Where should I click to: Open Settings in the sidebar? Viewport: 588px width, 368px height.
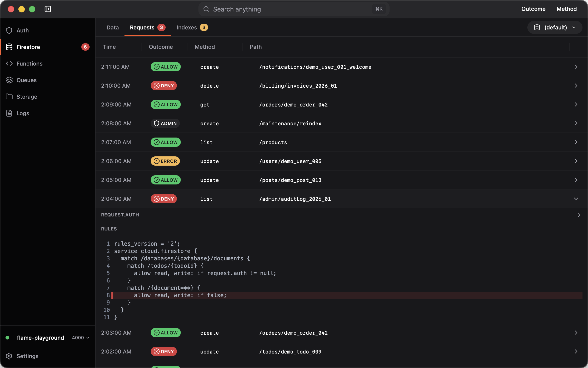[x=48, y=356]
